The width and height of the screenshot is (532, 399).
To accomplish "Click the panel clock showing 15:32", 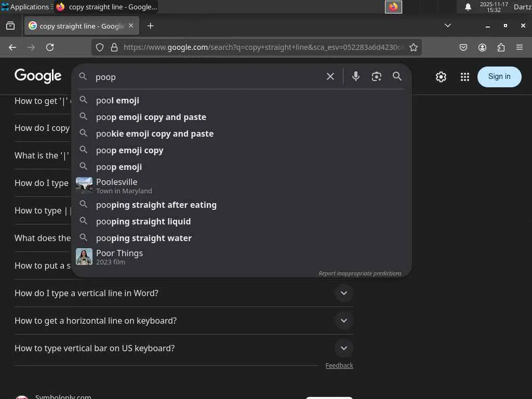I will pyautogui.click(x=494, y=7).
